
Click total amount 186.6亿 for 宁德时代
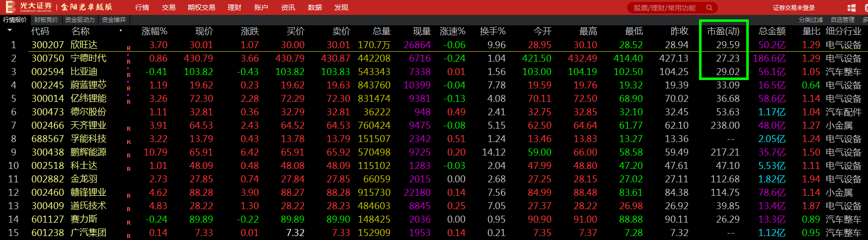[770, 58]
